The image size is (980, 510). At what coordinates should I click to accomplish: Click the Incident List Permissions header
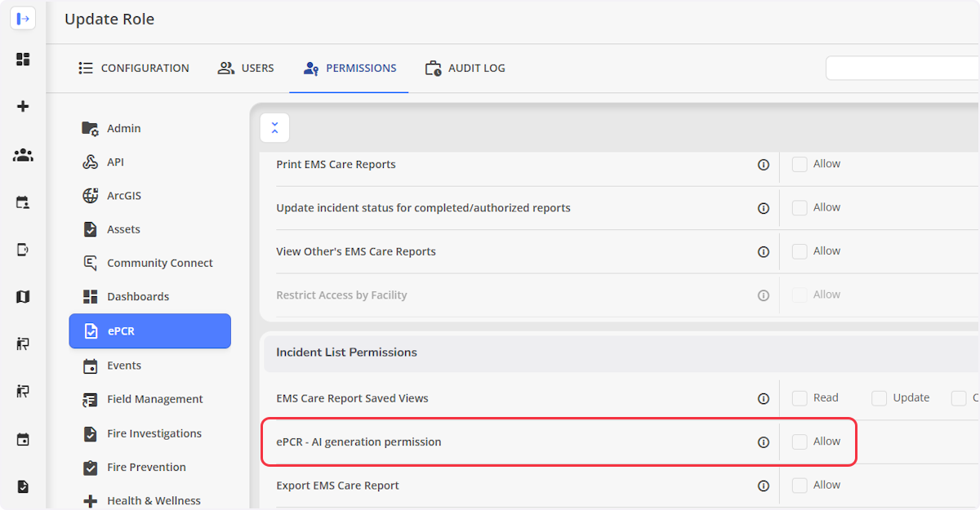click(621, 353)
